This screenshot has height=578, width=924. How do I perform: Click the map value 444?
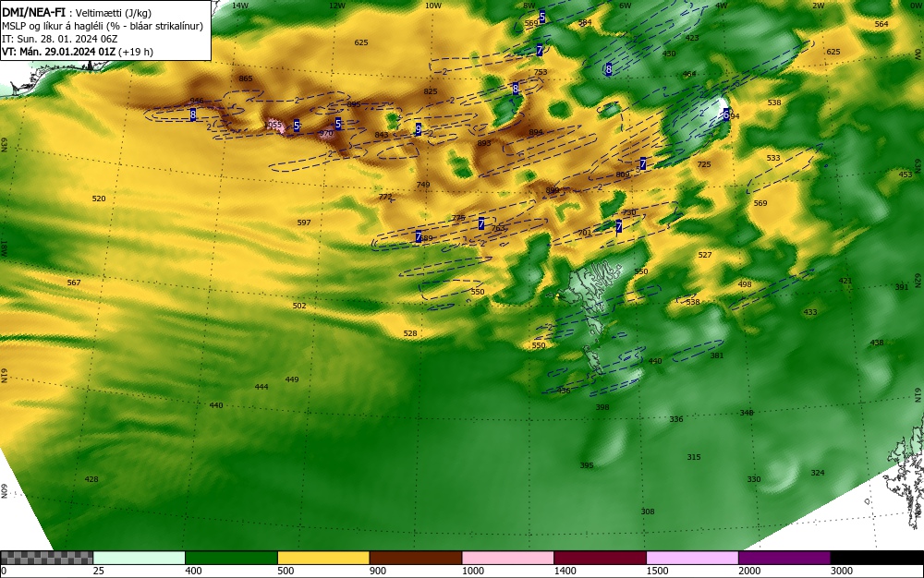coord(261,387)
